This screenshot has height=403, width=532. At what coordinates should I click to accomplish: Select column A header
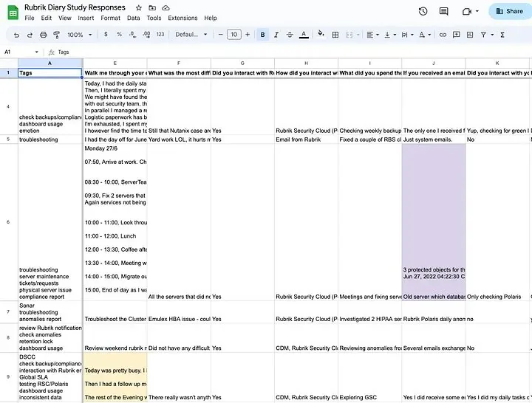click(50, 63)
